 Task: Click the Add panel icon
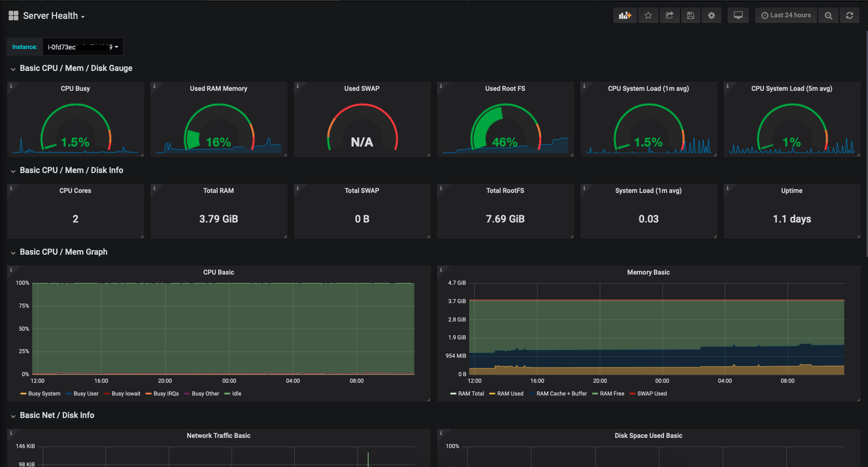coord(625,15)
